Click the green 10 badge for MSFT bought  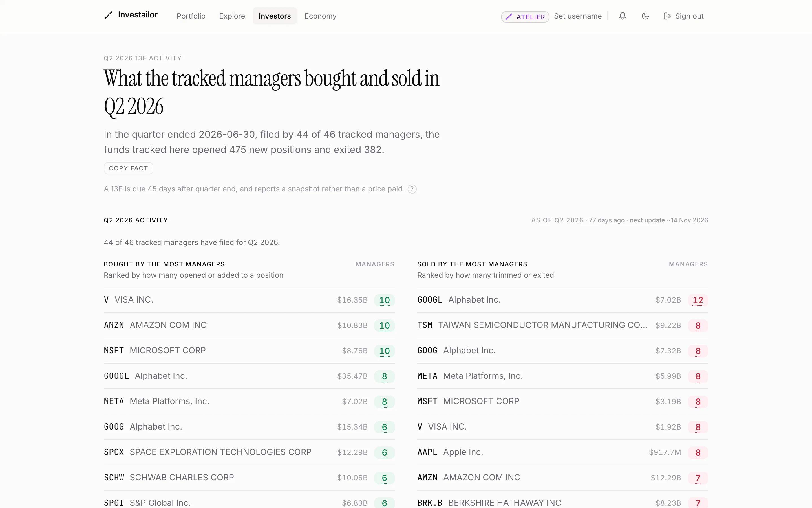click(385, 351)
